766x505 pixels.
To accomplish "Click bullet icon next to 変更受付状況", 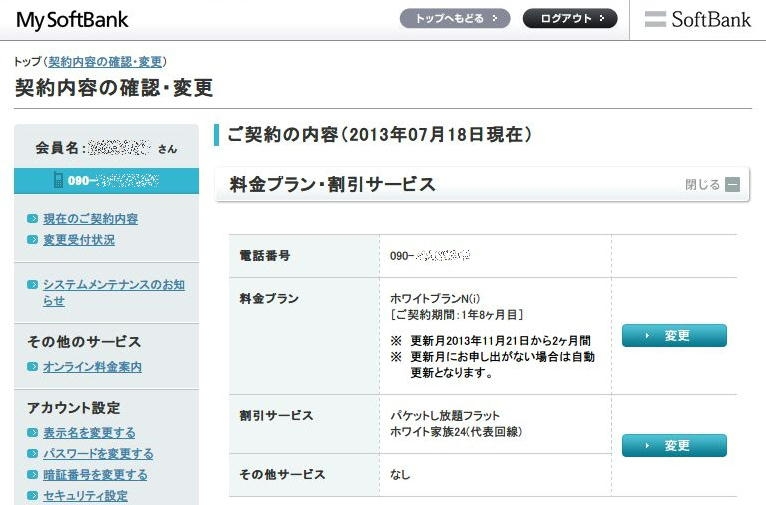I will click(x=32, y=240).
